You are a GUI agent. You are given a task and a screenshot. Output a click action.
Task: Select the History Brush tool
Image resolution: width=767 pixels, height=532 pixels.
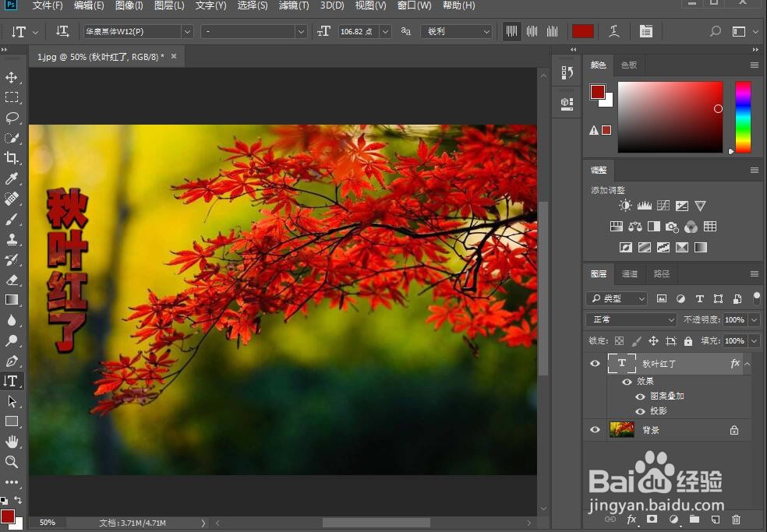tap(11, 259)
